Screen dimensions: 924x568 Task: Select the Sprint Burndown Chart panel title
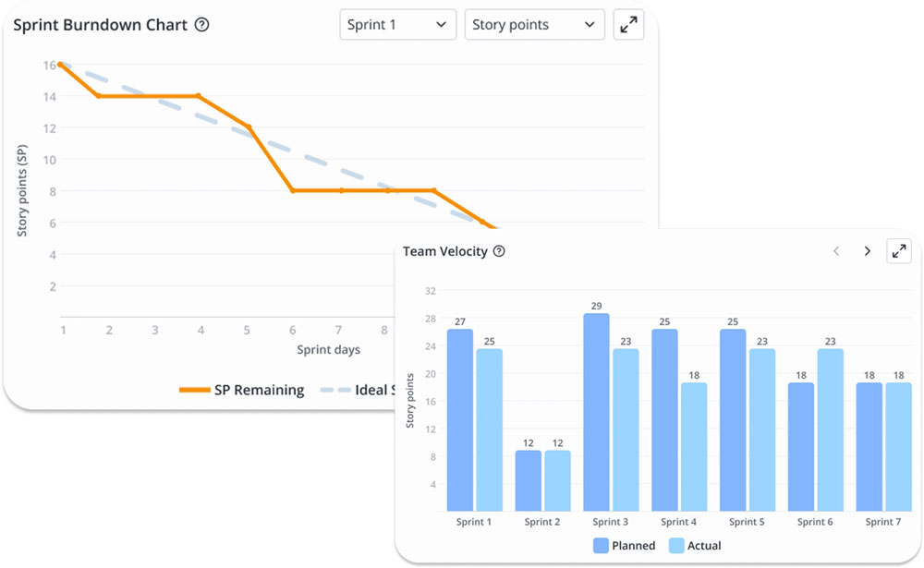pyautogui.click(x=102, y=26)
